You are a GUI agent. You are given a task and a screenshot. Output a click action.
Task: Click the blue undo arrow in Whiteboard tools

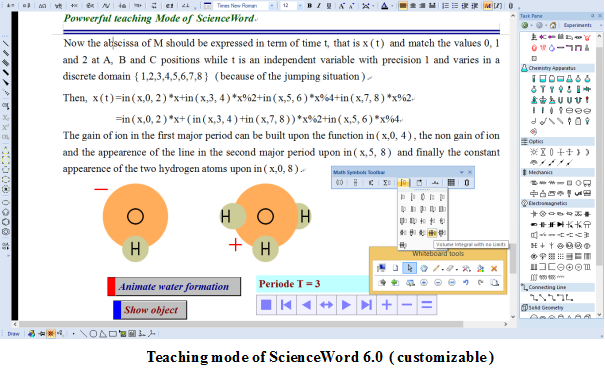[466, 282]
